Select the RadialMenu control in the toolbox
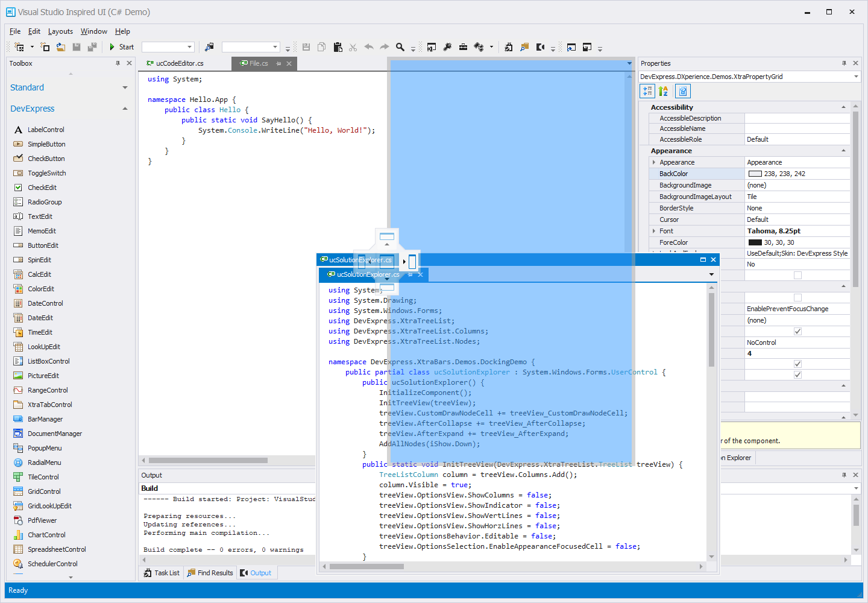Viewport: 868px width, 603px height. 44,462
